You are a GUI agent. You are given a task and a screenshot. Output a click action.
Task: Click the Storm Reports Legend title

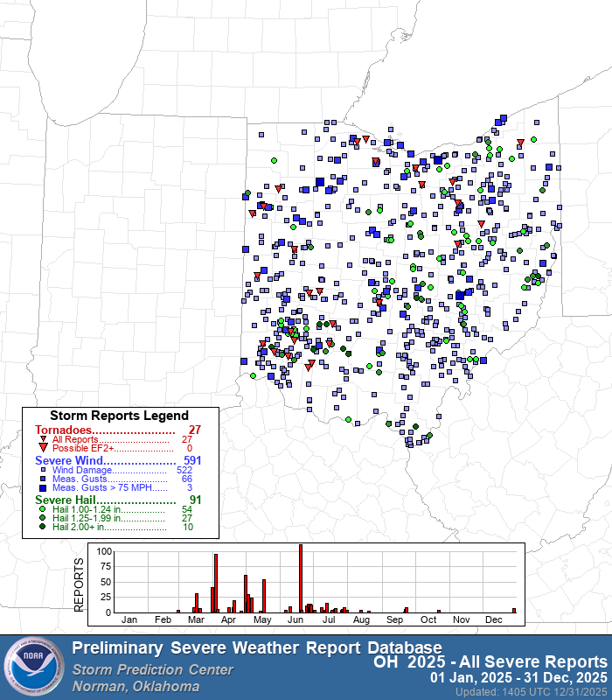[119, 416]
